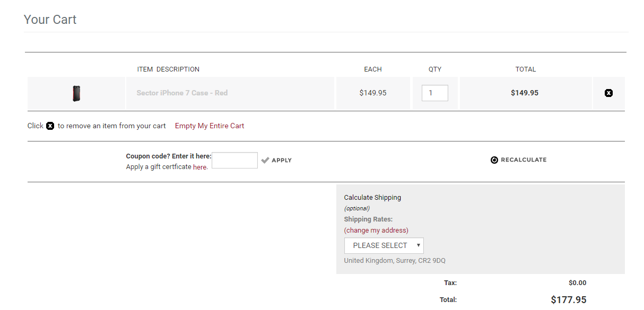Open the red iPhone case thumbnail

tap(76, 93)
